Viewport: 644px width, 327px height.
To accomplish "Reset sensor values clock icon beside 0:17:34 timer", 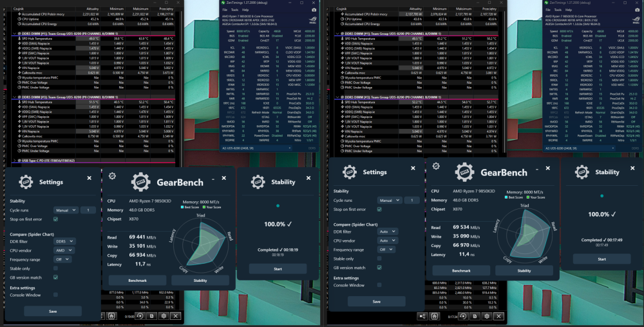I will (x=463, y=316).
